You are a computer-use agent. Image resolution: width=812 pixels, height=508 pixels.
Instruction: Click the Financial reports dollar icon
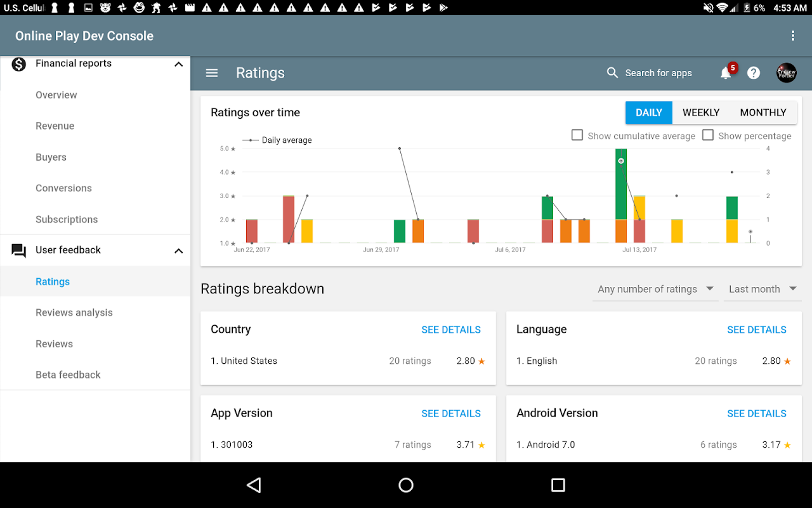[19, 63]
